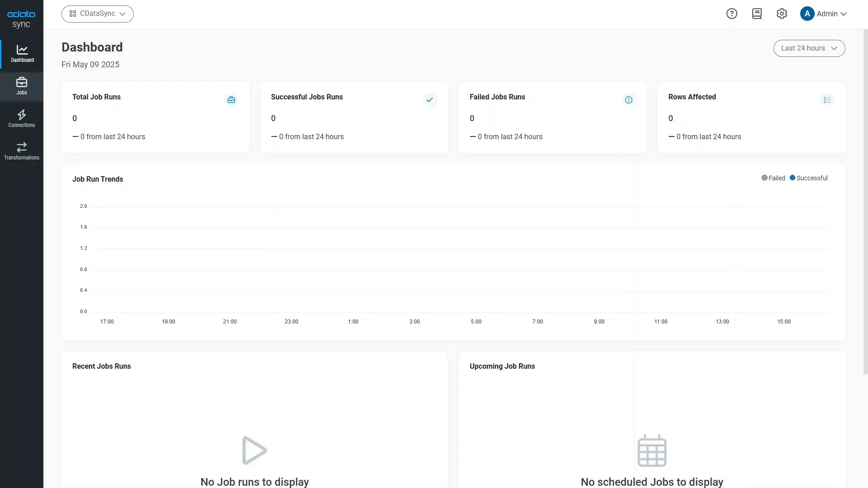Open the settings gear icon
Viewport: 868px width, 488px height.
point(782,14)
